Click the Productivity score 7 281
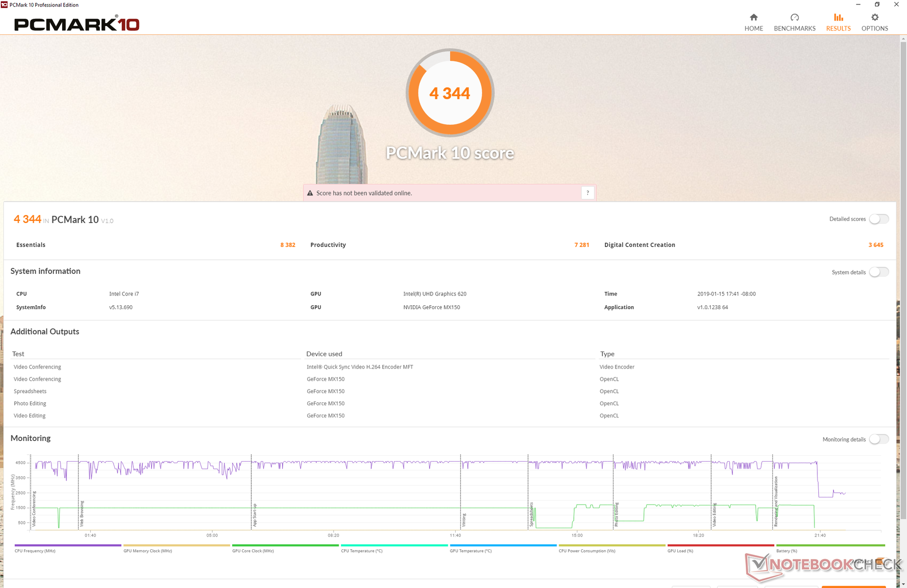The width and height of the screenshot is (907, 588). point(582,245)
